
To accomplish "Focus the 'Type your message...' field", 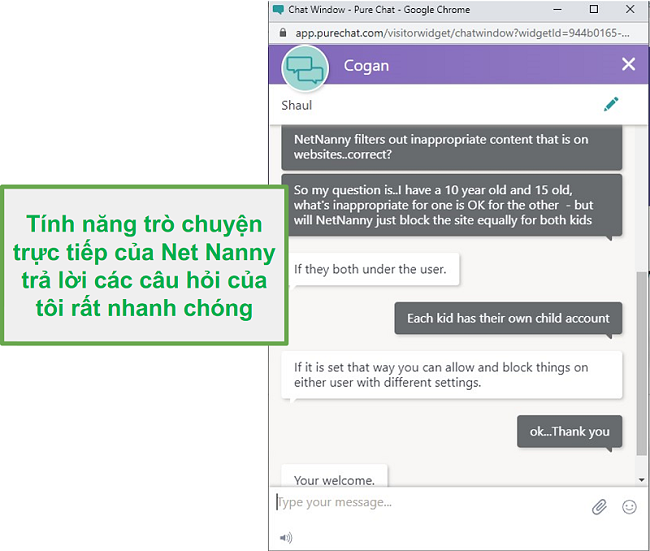I will 431,502.
